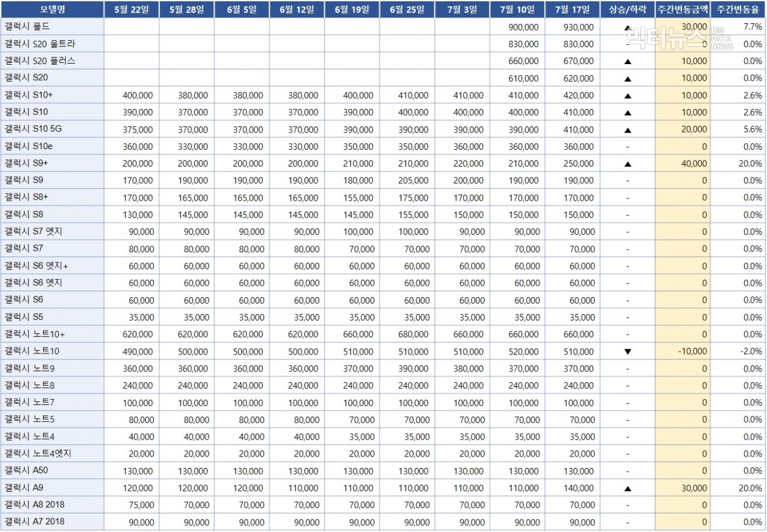Click the 930,000 price cell

tap(578, 28)
